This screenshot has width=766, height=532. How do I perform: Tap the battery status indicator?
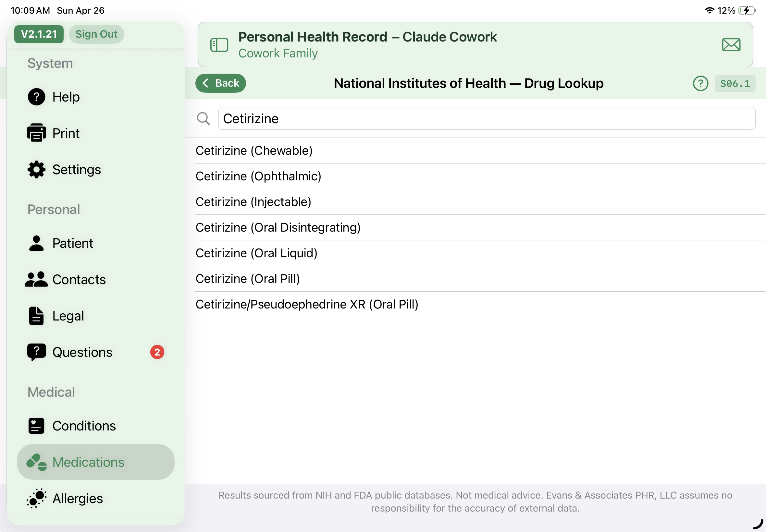[x=747, y=11]
